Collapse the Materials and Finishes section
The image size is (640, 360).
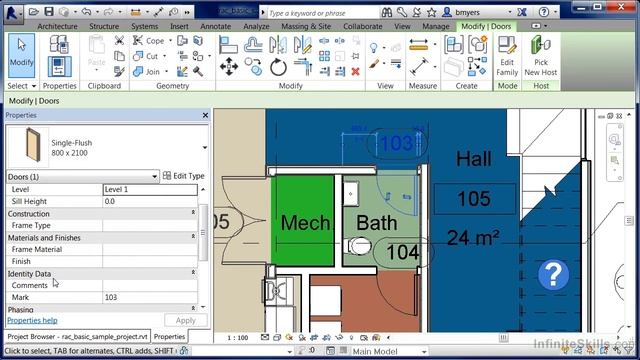coord(193,237)
